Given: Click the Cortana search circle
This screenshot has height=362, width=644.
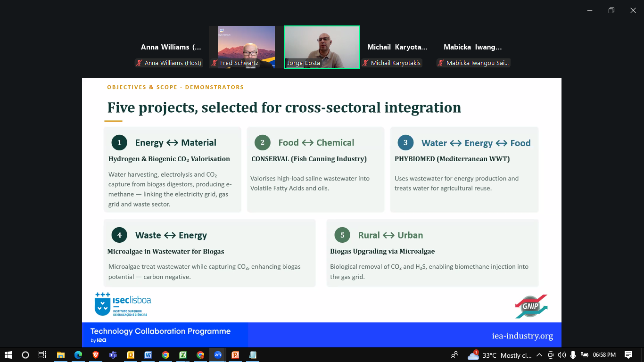Looking at the screenshot, I should click(25, 355).
